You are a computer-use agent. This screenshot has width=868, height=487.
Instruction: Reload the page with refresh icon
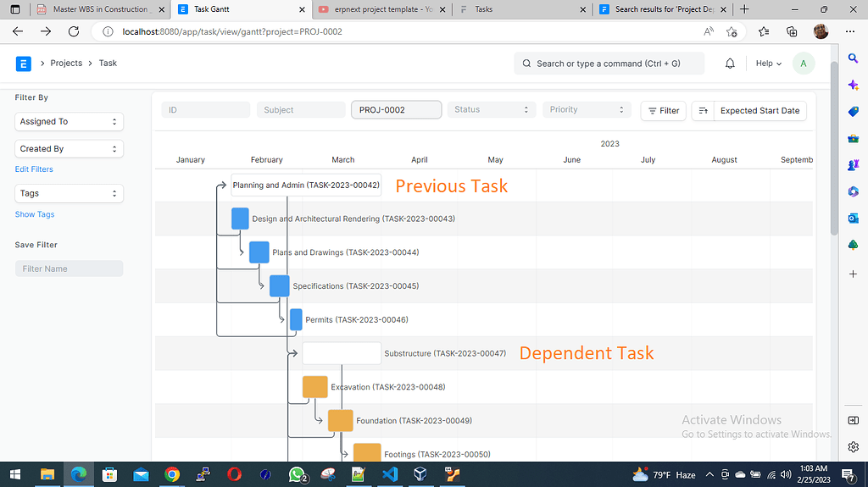pyautogui.click(x=74, y=31)
